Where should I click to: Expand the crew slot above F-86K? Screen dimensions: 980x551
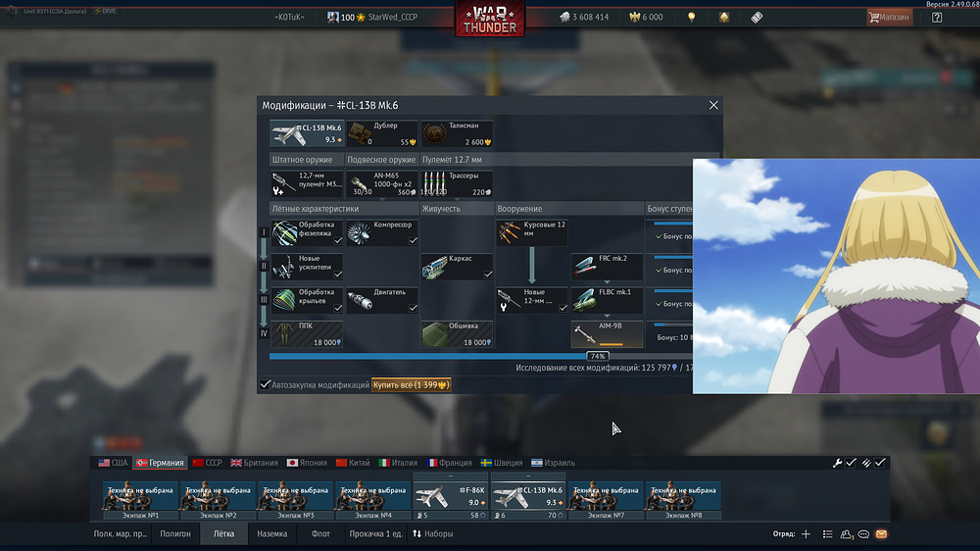pyautogui.click(x=450, y=477)
